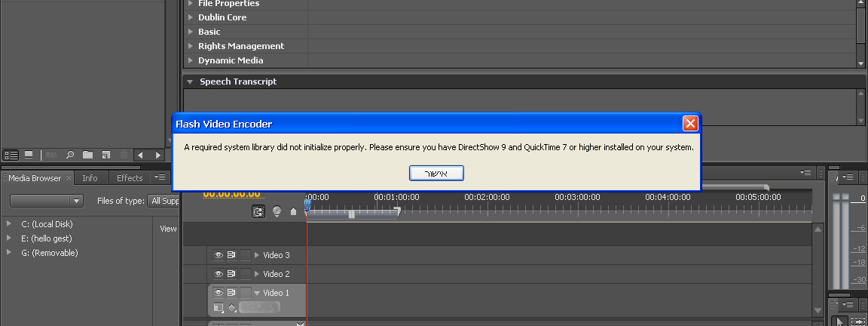Collapse the Speech Transcript section
Viewport: 868px width, 326px height.
191,81
